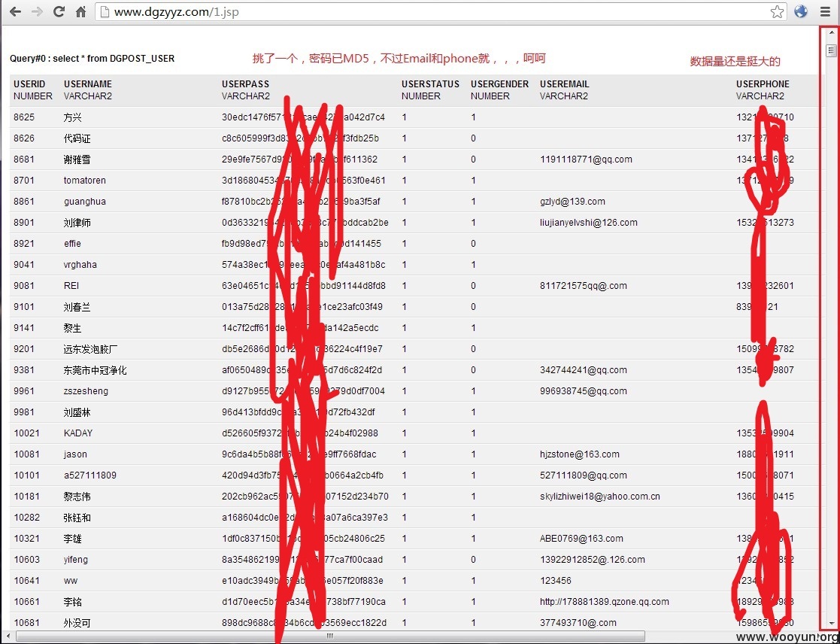Click username cell REI
This screenshot has height=644, width=840.
[x=71, y=286]
